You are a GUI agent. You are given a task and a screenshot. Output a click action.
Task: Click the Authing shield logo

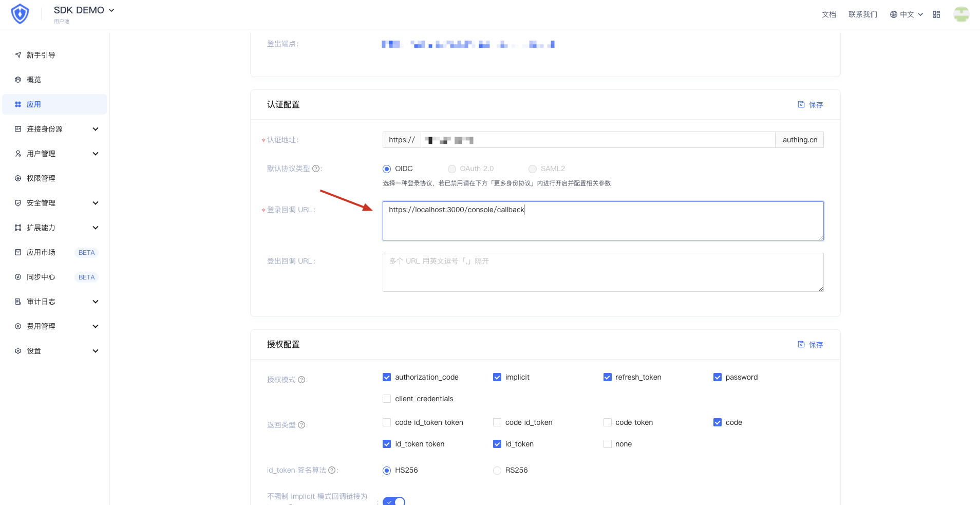click(20, 14)
